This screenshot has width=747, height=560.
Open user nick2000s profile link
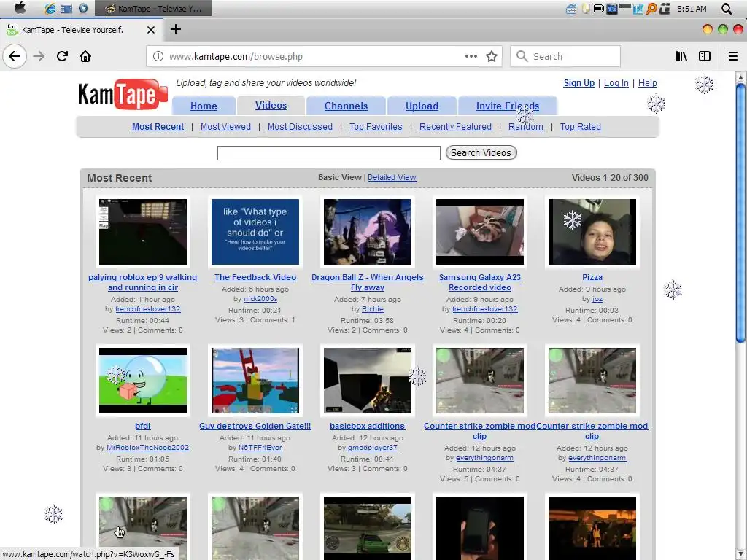(x=260, y=299)
